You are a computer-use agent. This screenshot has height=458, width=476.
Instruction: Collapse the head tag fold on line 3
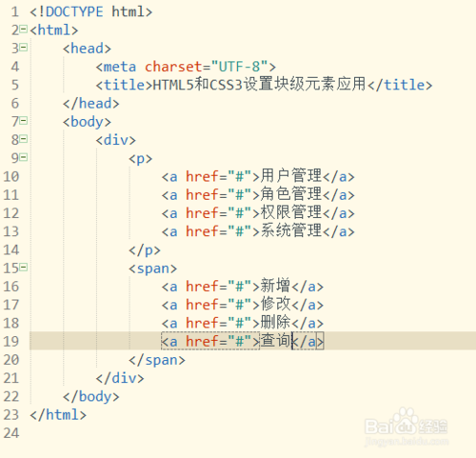23,48
